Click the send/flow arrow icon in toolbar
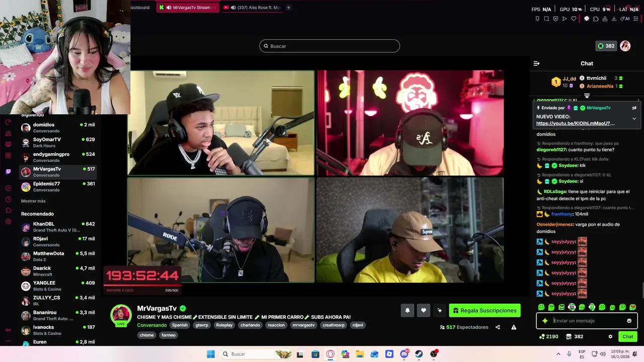644x362 pixels. (x=565, y=19)
